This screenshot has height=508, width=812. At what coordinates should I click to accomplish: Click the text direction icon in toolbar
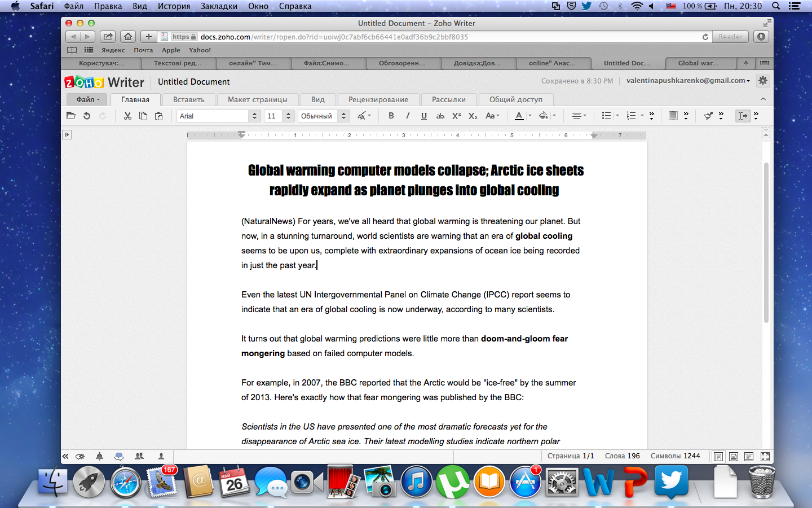(743, 116)
